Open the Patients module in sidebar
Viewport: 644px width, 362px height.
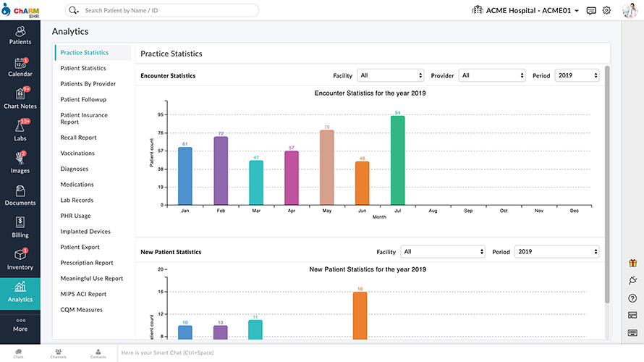20,35
